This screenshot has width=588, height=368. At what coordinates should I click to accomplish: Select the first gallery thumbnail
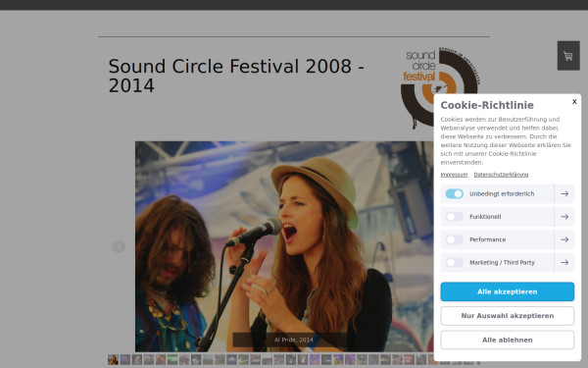click(113, 359)
